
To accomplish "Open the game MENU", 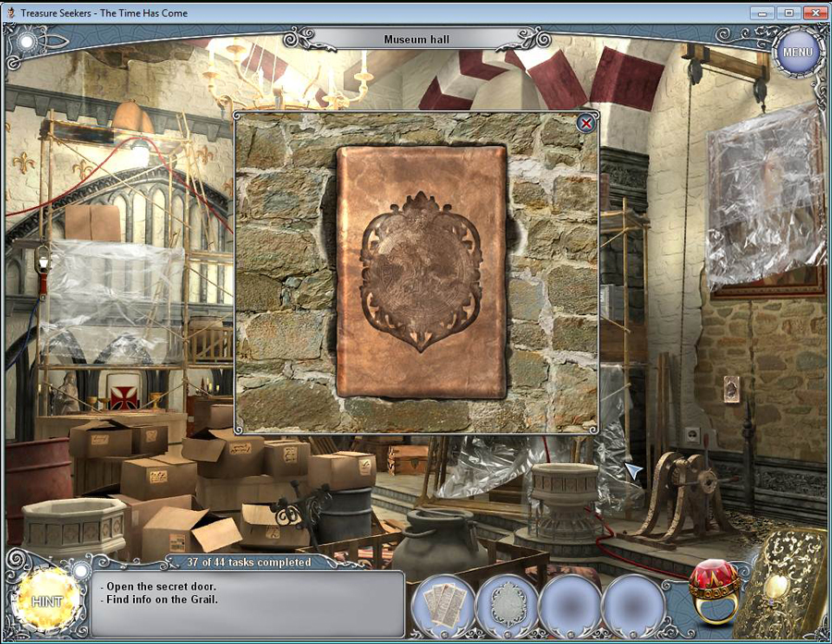I will [797, 53].
